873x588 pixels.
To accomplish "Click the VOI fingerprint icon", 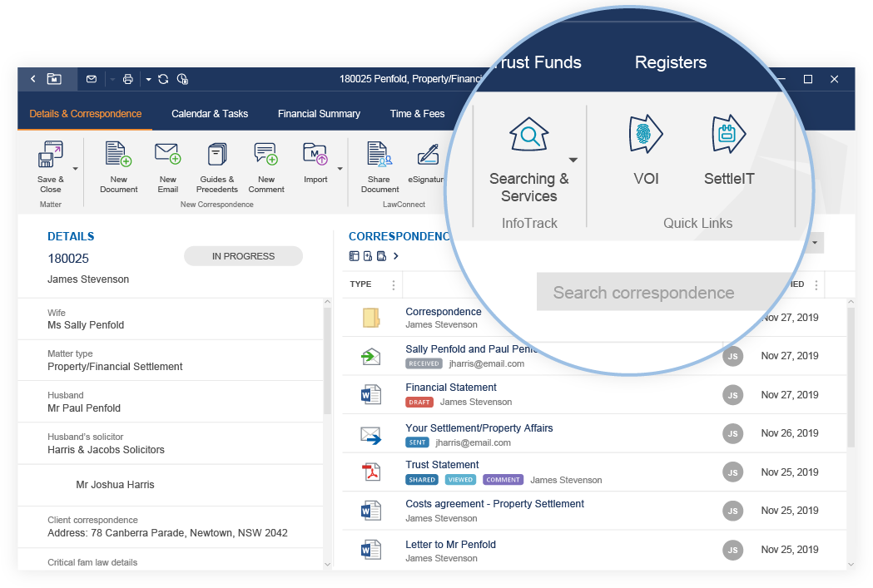I will click(646, 134).
